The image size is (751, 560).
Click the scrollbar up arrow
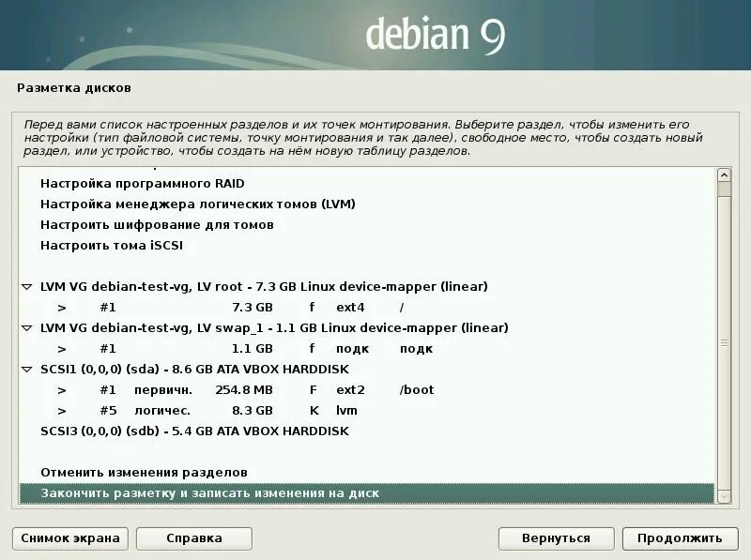(x=724, y=175)
